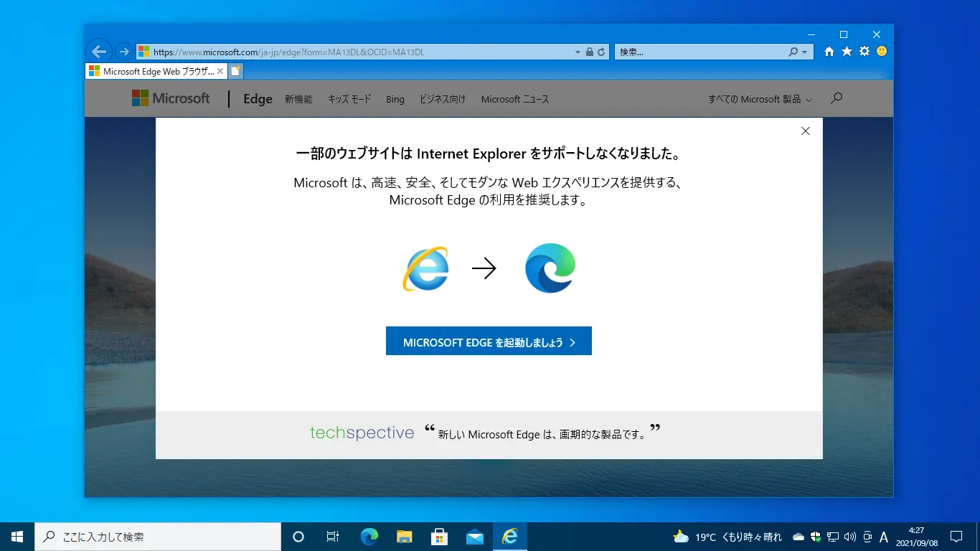
Task: Open a new tab button
Action: pyautogui.click(x=236, y=71)
